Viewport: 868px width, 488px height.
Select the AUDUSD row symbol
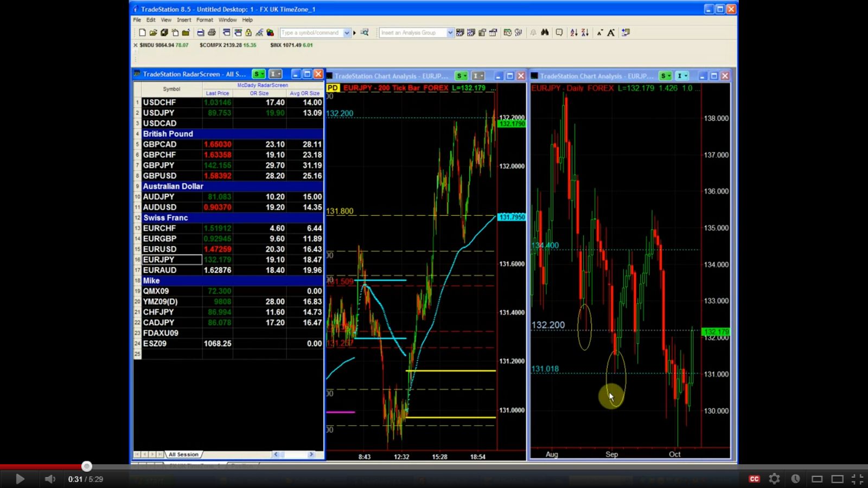pos(159,207)
